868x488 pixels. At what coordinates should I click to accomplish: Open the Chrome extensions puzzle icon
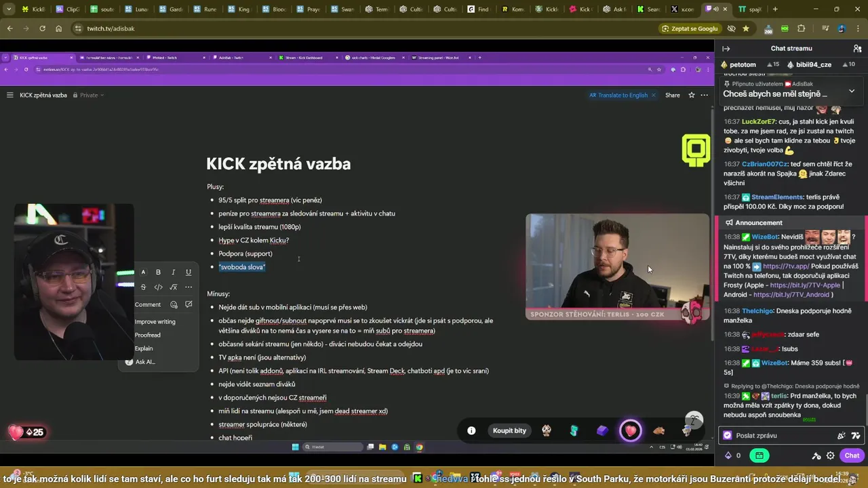point(802,28)
